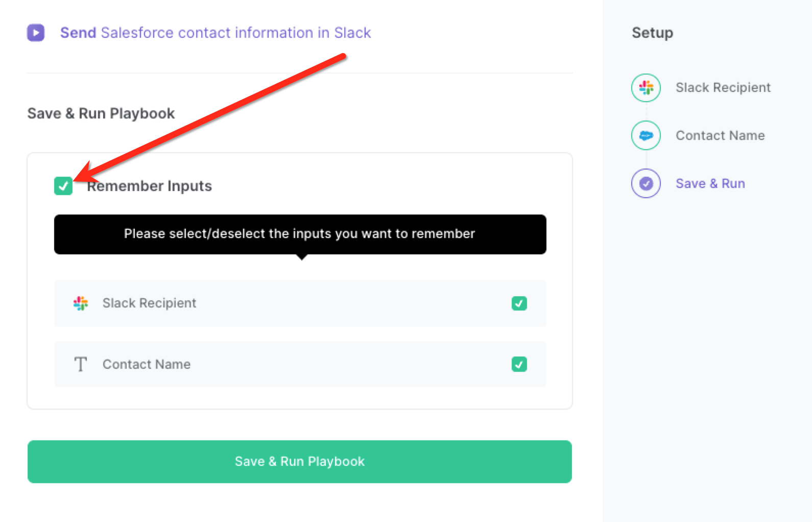Go to the Contact Name setup step
812x522 pixels.
pos(720,135)
